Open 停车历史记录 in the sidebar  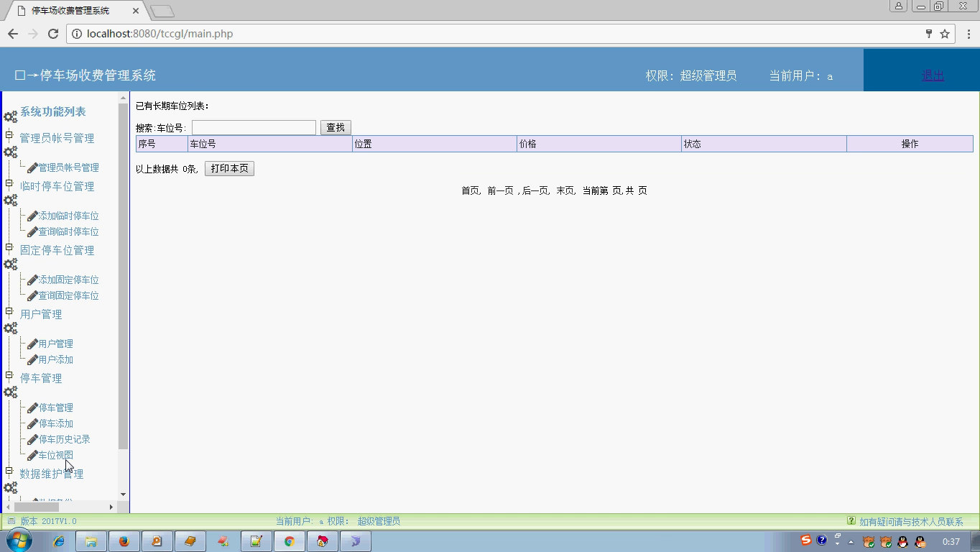click(x=65, y=439)
